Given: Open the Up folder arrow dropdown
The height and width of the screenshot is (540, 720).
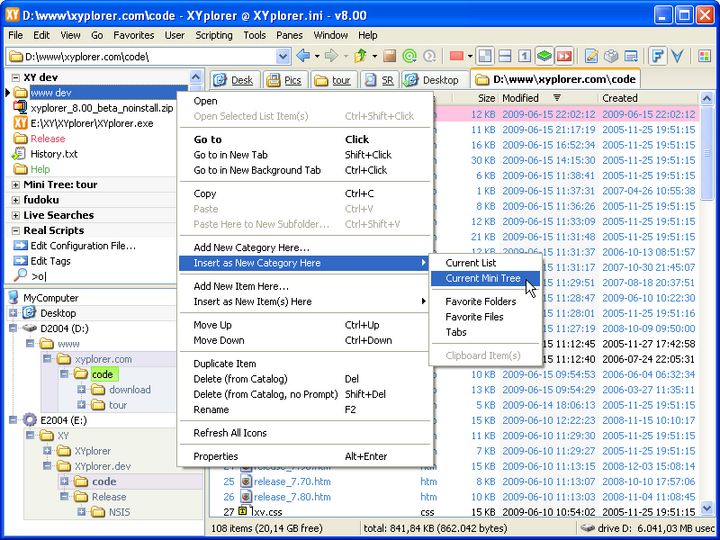Looking at the screenshot, I should tap(375, 56).
